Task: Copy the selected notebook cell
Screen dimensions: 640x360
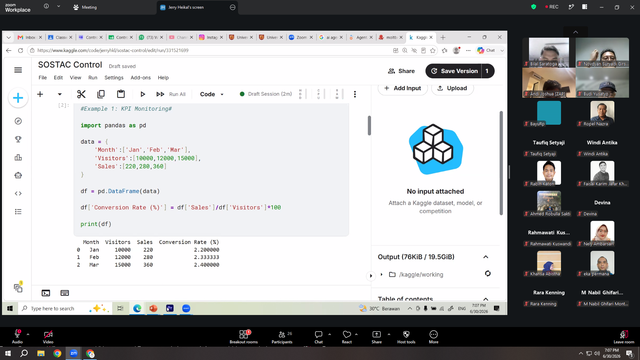Action: coord(101,94)
